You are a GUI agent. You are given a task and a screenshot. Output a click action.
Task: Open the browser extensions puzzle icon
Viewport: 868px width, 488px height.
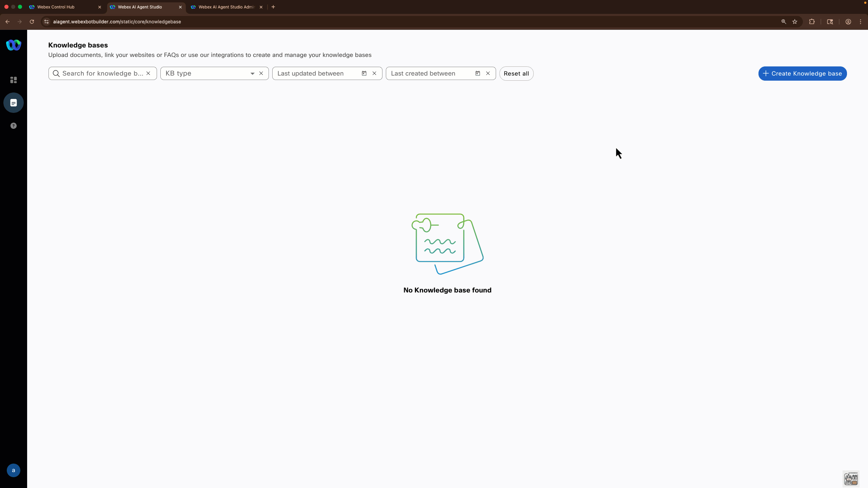812,22
